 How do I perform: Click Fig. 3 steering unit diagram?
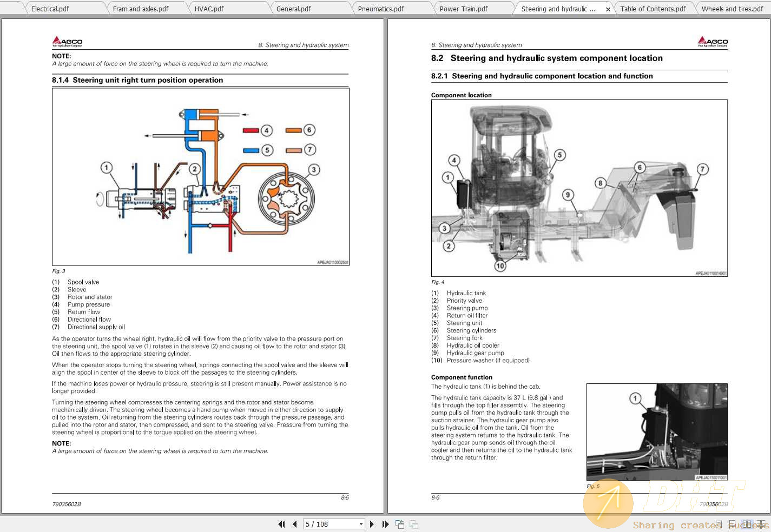click(x=201, y=177)
